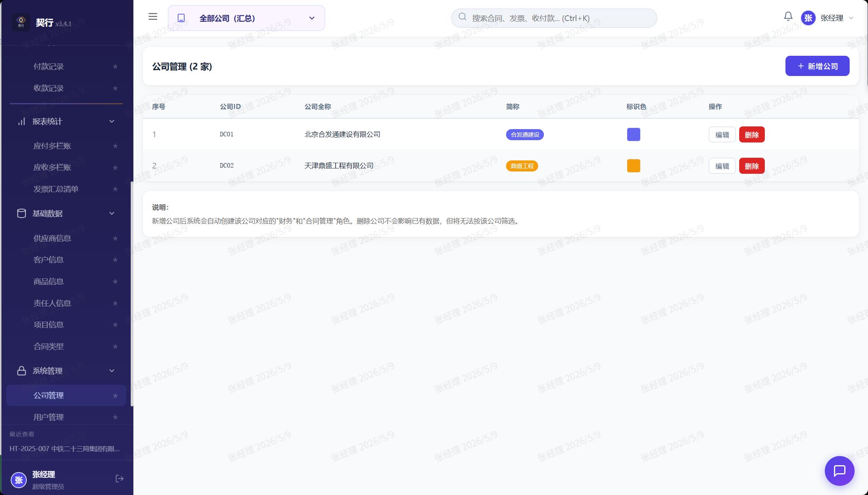Screen dimensions: 868x495
Task: Toggle star next to 应付多栏账
Action: pos(115,146)
